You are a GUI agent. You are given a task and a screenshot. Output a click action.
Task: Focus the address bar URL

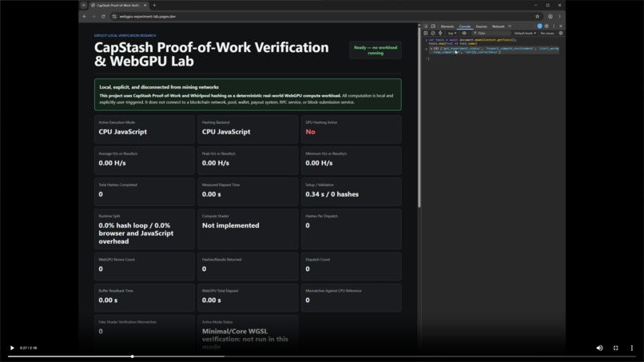click(148, 17)
